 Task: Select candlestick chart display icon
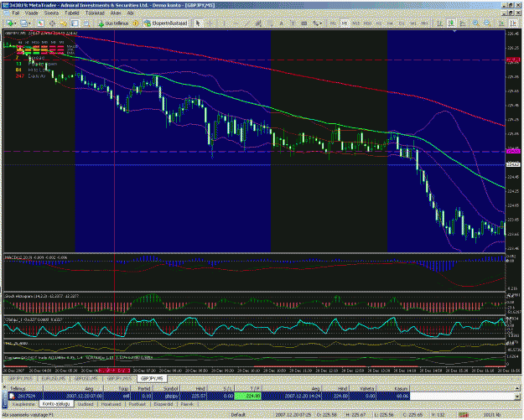[x=452, y=23]
